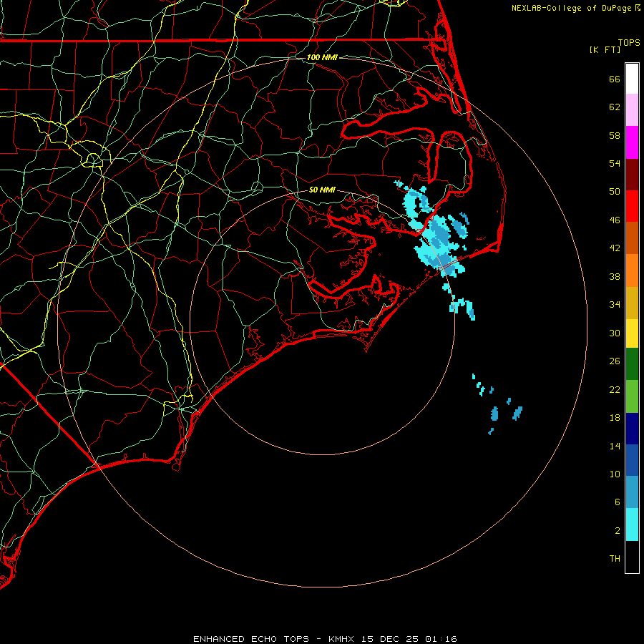The height and width of the screenshot is (644, 644).
Task: Click the "15 DEC 25" date stamp
Action: (x=390, y=639)
